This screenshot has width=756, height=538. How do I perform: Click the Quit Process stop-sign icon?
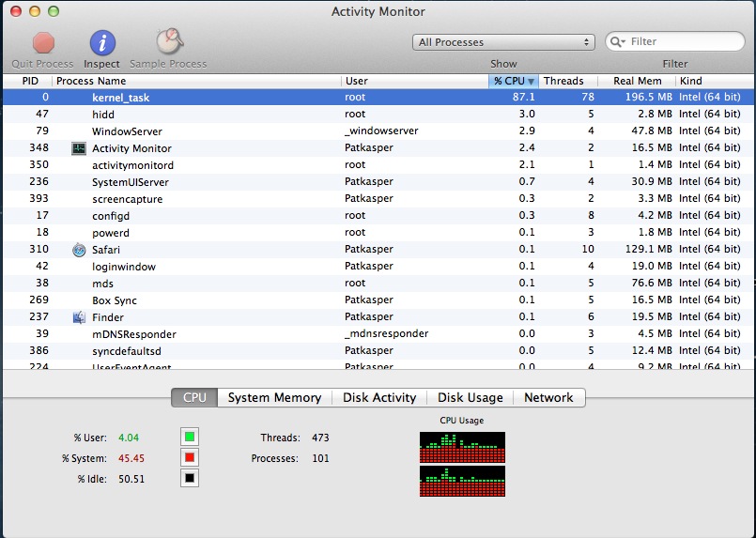pyautogui.click(x=43, y=42)
